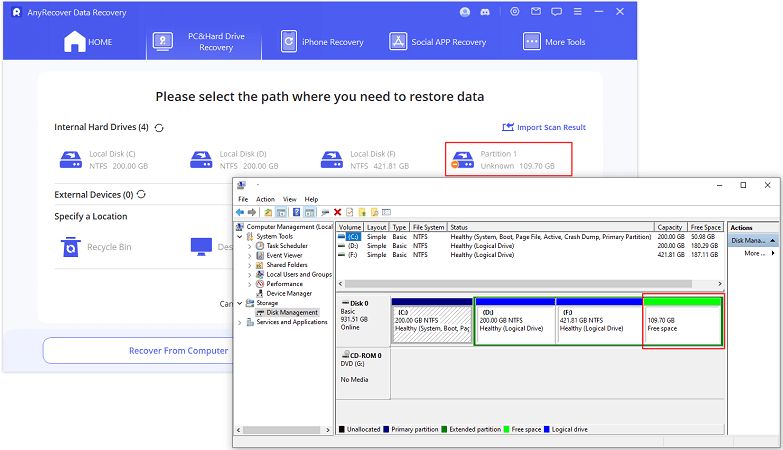Collapse the Storage tree node
783x450 pixels.
tap(240, 303)
